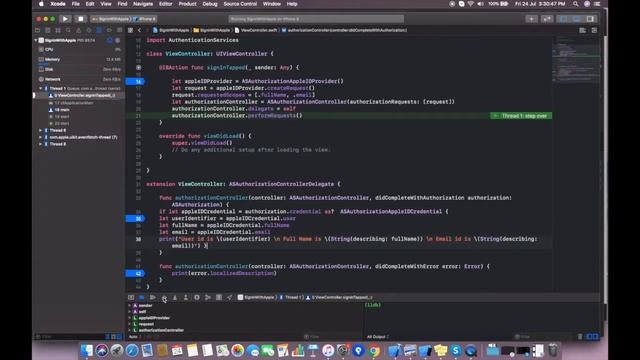Select the Debug navigator icon

click(x=99, y=30)
